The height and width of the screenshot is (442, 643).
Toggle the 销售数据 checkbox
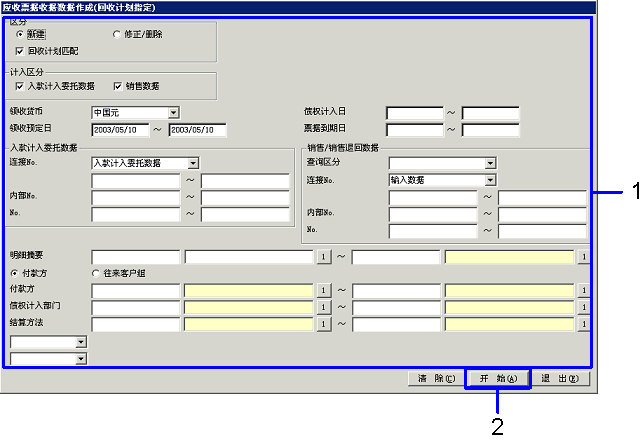[119, 86]
